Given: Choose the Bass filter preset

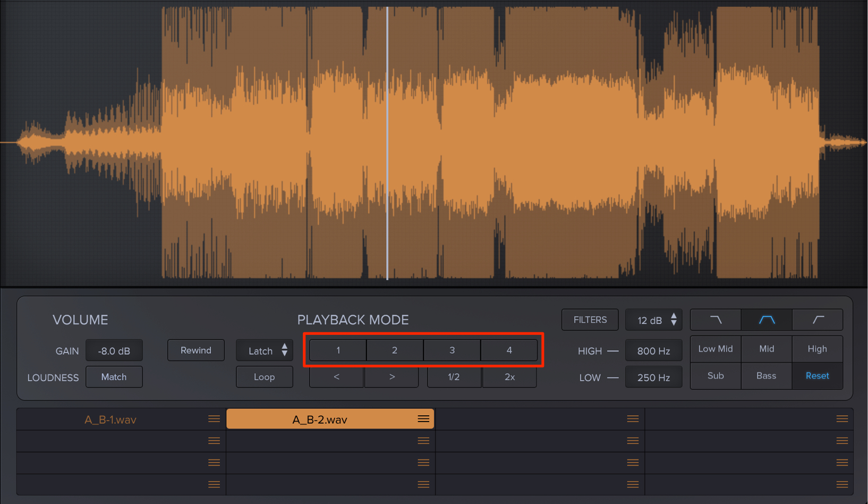Looking at the screenshot, I should (x=767, y=376).
